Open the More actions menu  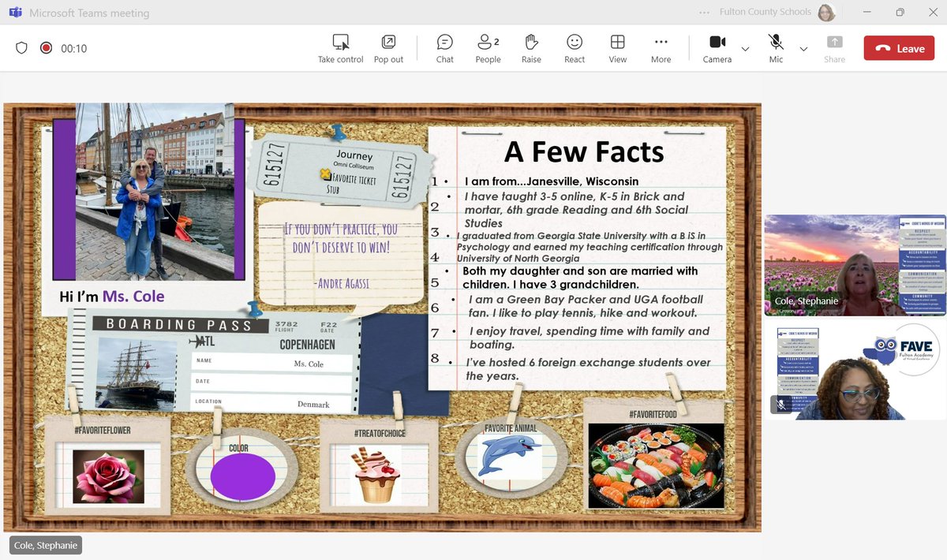coord(661,48)
